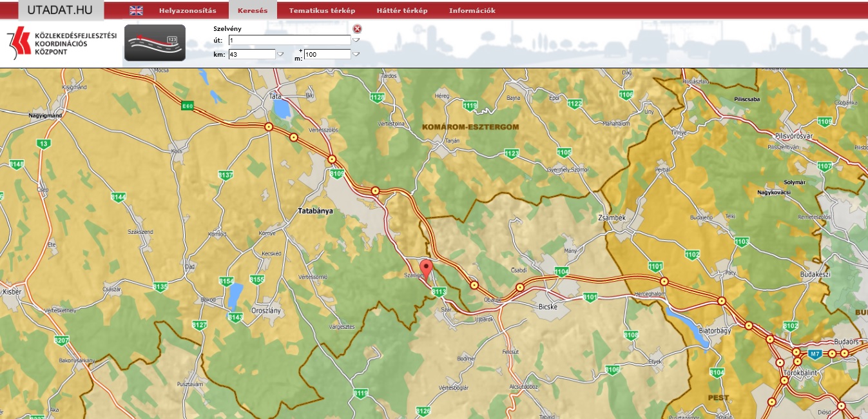The image size is (868, 419).
Task: Click the UTADAT.HU site title
Action: pos(61,10)
